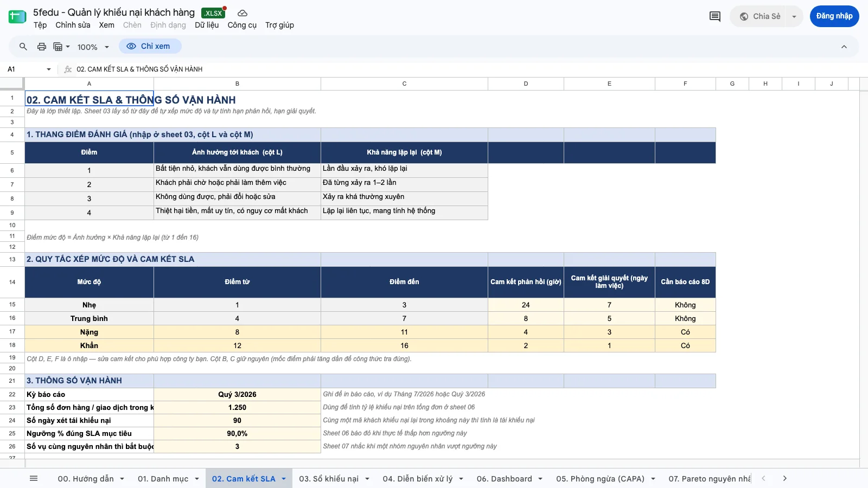Select row 15 header
Image resolution: width=868 pixels, height=488 pixels.
(x=12, y=305)
